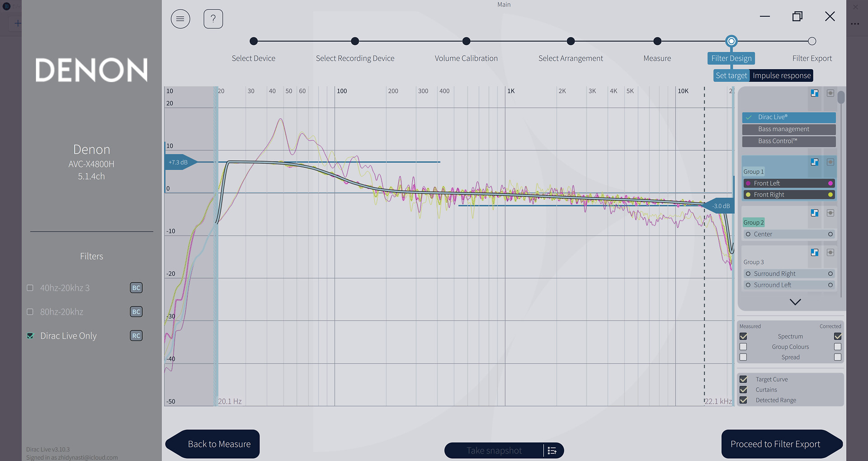Enable the 80hz-20khz filter checkbox
The image size is (868, 461).
(30, 312)
